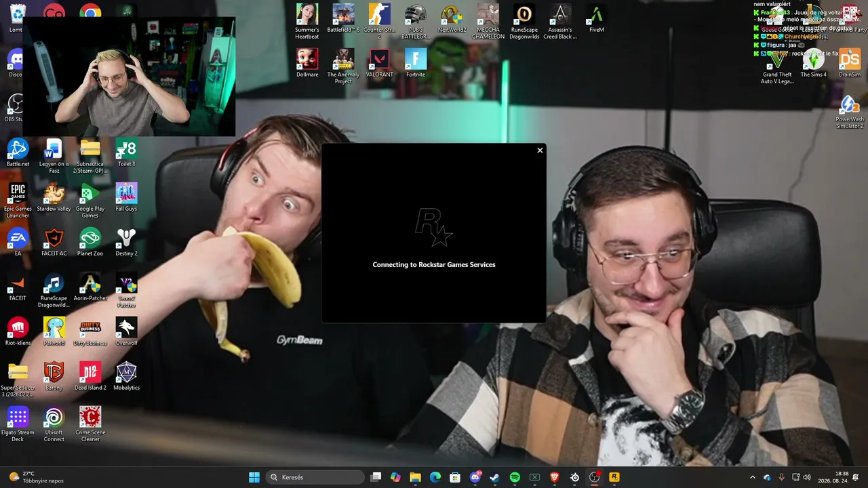Screen dimensions: 868x488
Task: Open the FACEIT desktop shortcut
Action: [x=18, y=287]
